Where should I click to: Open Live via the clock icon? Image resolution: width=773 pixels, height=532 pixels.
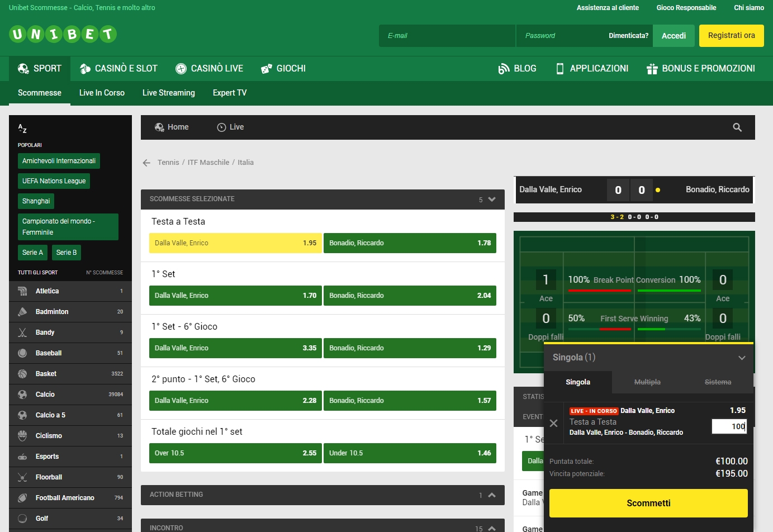point(222,127)
